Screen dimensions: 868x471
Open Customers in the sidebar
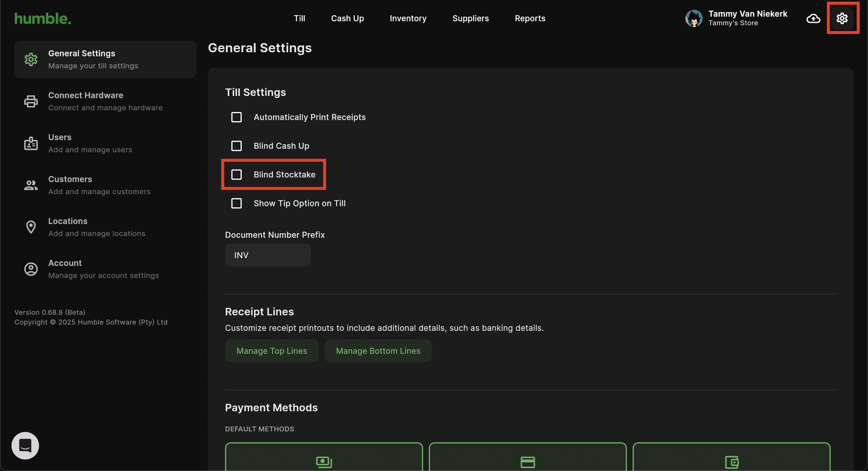pos(105,185)
